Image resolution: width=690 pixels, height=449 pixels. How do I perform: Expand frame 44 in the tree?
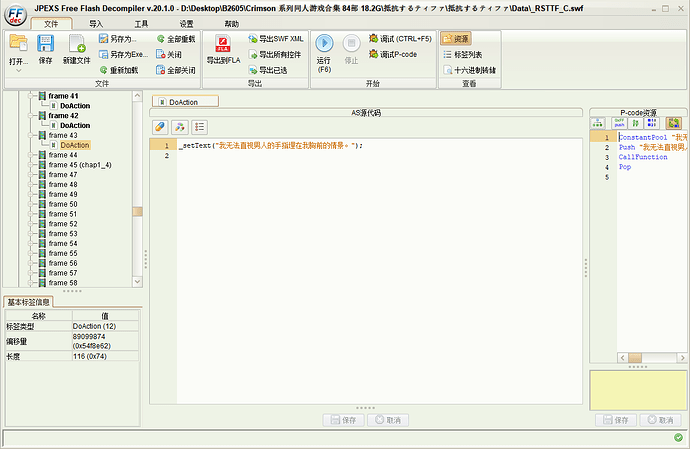pos(31,155)
